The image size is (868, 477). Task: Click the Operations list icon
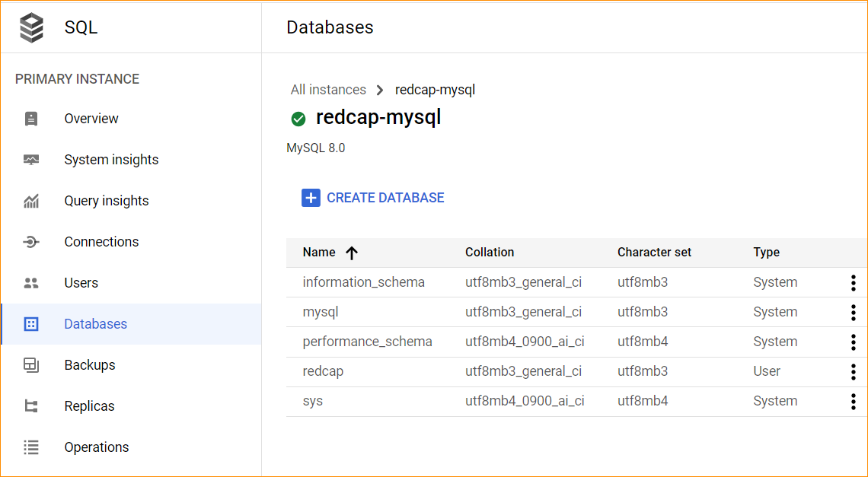point(30,447)
